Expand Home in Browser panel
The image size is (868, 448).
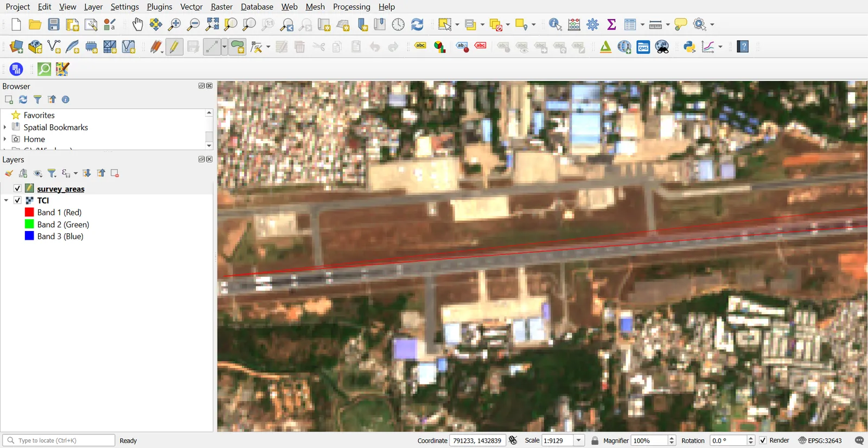coord(5,139)
